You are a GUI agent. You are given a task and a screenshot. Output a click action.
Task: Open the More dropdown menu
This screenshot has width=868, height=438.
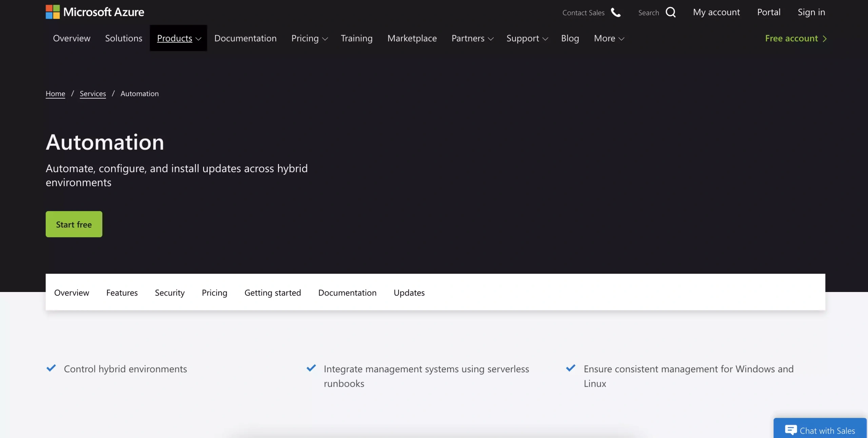609,38
